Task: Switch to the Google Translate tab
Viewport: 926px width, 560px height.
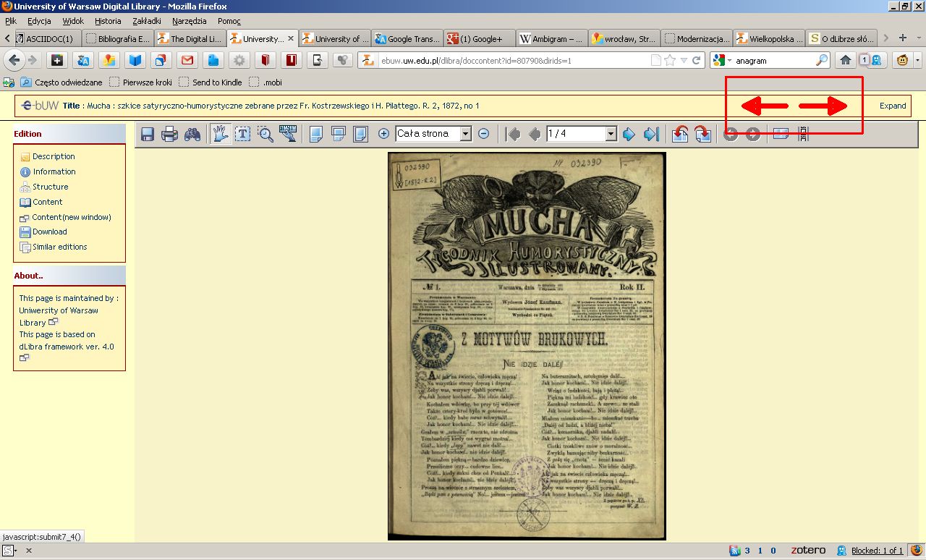Action: [x=407, y=38]
